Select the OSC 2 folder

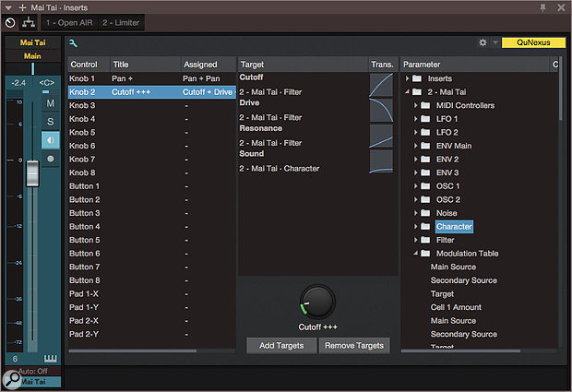(x=448, y=199)
